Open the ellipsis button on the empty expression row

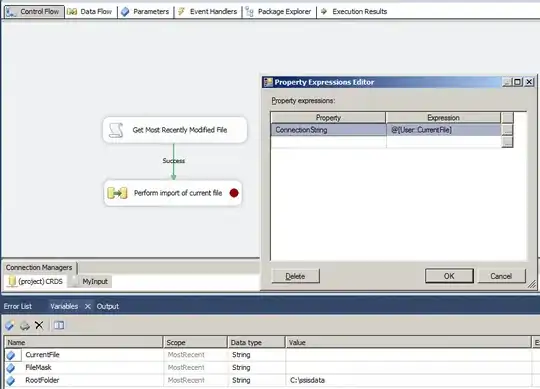coord(507,142)
